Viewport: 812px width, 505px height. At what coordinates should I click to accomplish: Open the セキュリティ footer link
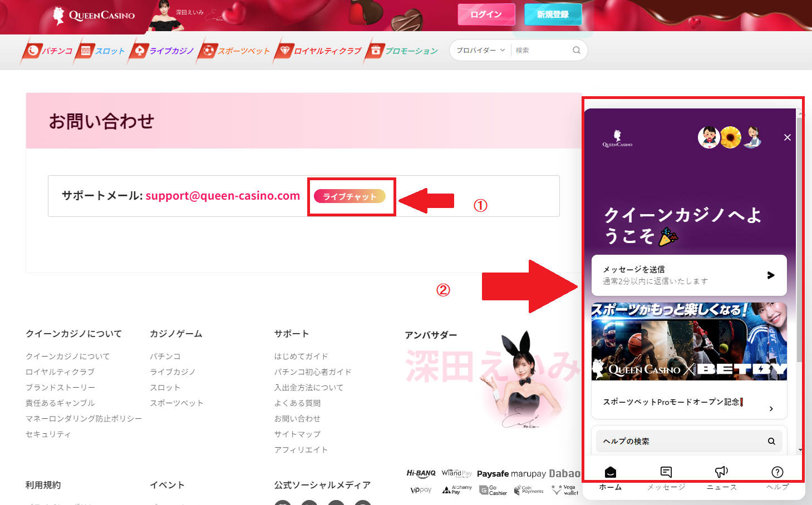[48, 434]
